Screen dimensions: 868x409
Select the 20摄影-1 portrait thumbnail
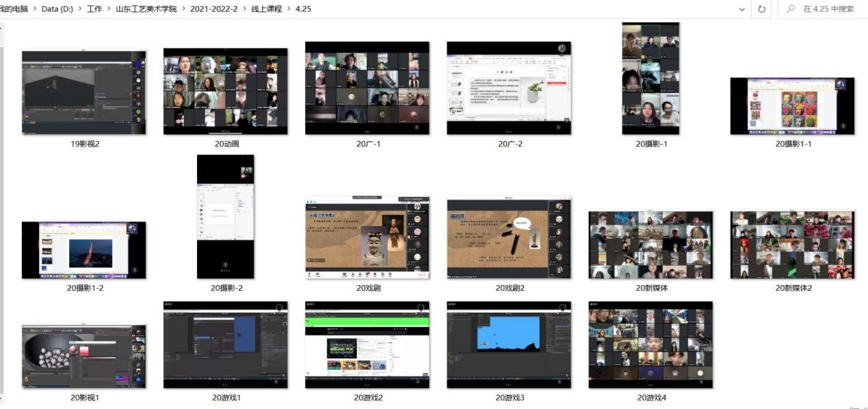[x=650, y=79]
